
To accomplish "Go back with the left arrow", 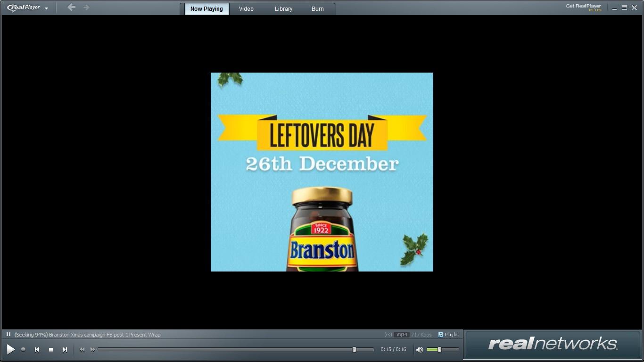I will tap(71, 7).
